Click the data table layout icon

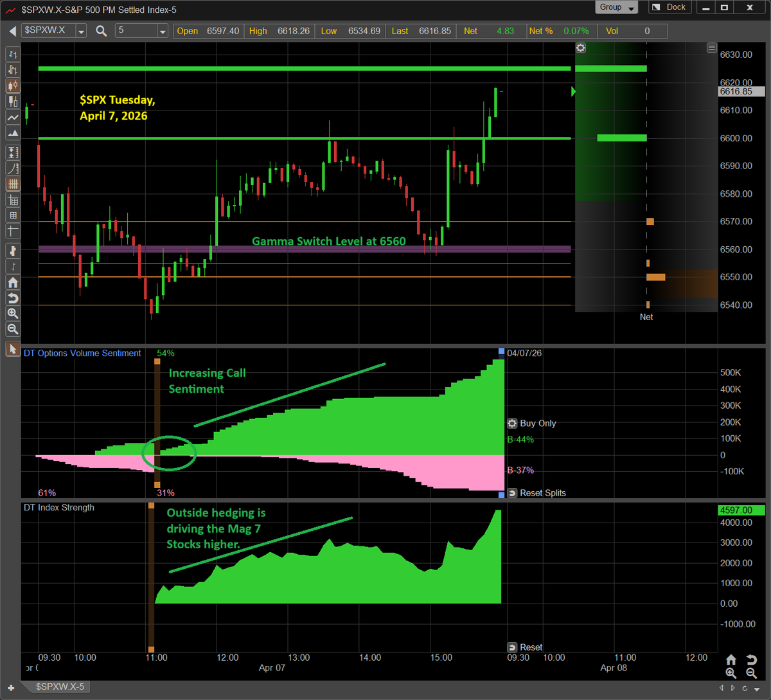[13, 200]
